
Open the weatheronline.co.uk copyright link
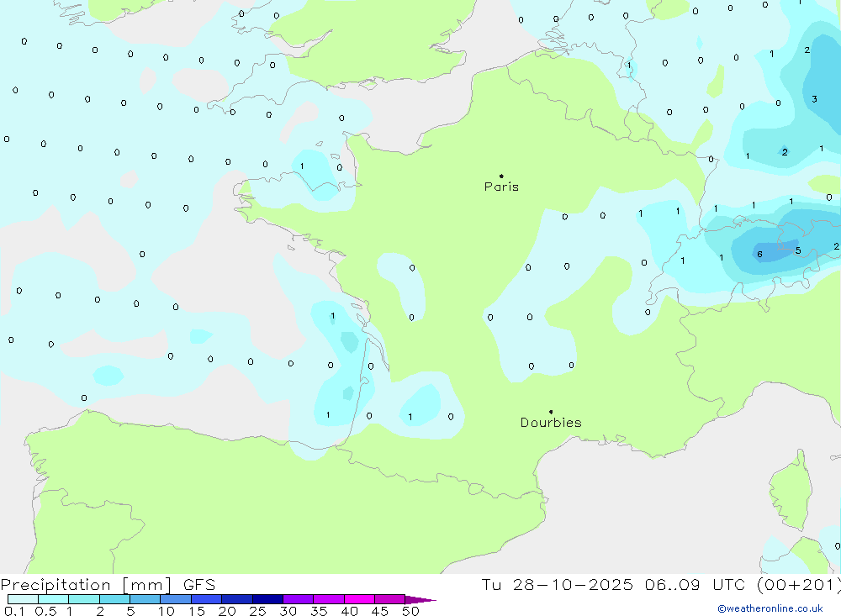770,608
